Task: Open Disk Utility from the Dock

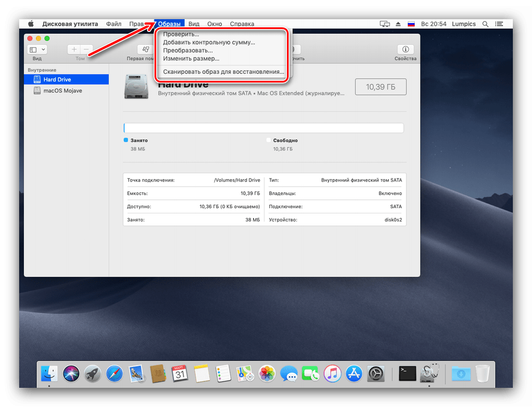Action: tap(428, 373)
